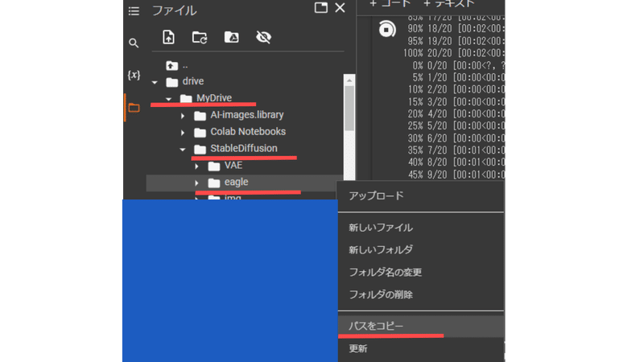Toggle the show hidden files eye icon
644x362 pixels.
click(x=263, y=37)
